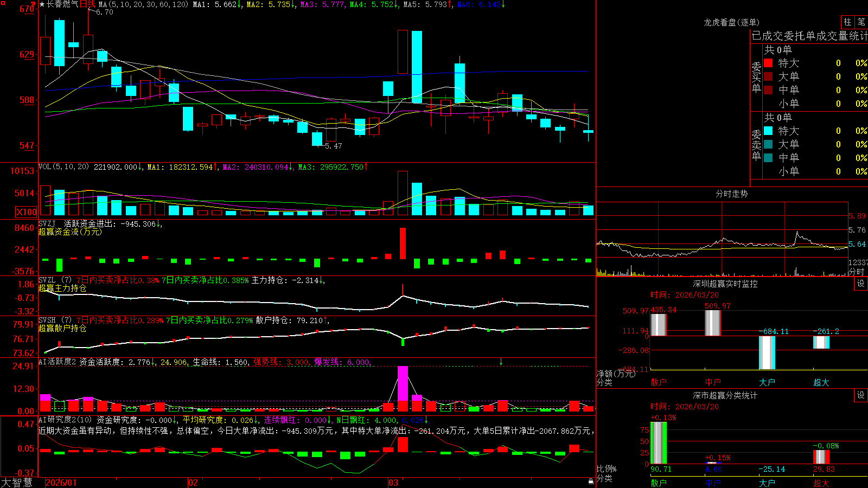Click the tallest cyan candlestick in March
Viewport: 868px width, 488px height.
(x=417, y=67)
